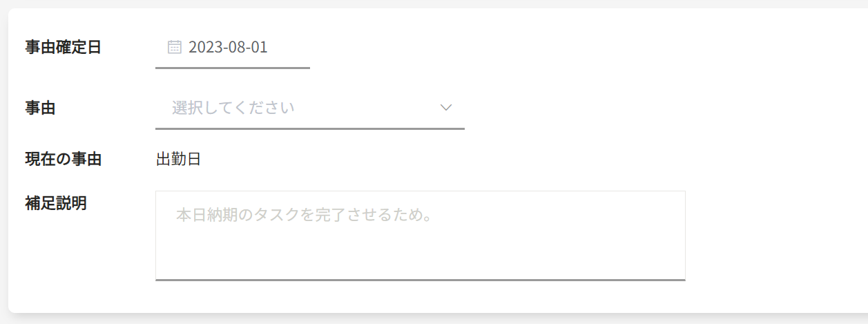Activate the reason confirmation date field
This screenshot has width=868, height=324.
[232, 47]
